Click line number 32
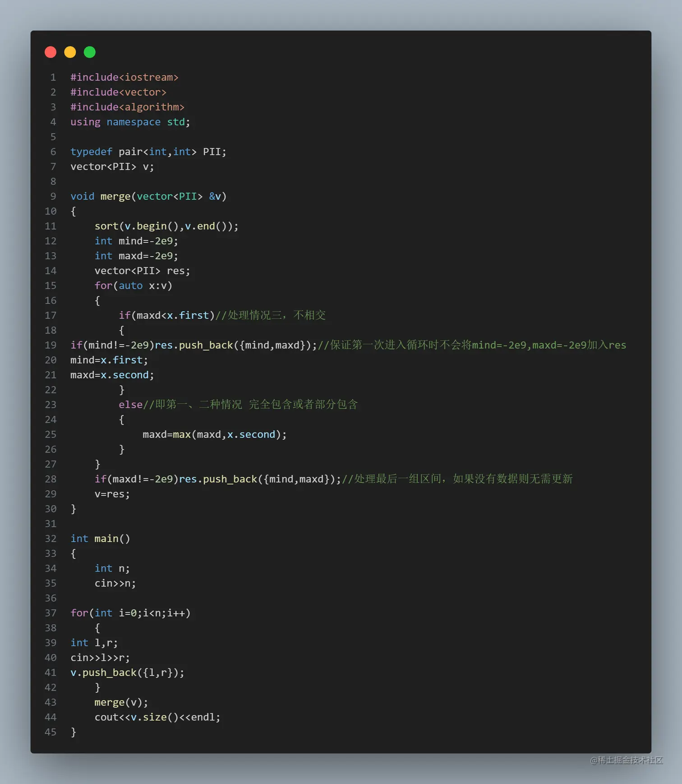The width and height of the screenshot is (682, 784). tap(51, 539)
